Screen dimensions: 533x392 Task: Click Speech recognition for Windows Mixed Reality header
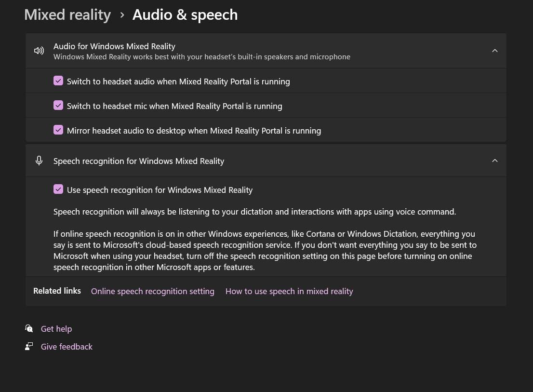pos(266,161)
